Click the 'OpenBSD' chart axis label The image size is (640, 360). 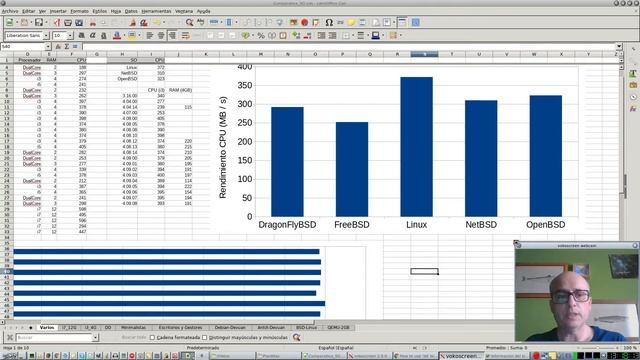click(546, 225)
